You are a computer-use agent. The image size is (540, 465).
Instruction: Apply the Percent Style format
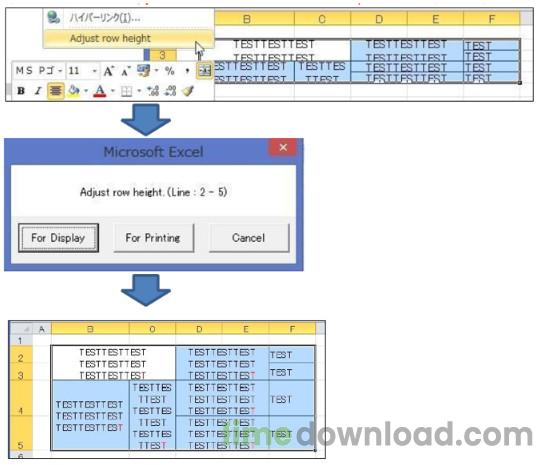pyautogui.click(x=169, y=71)
